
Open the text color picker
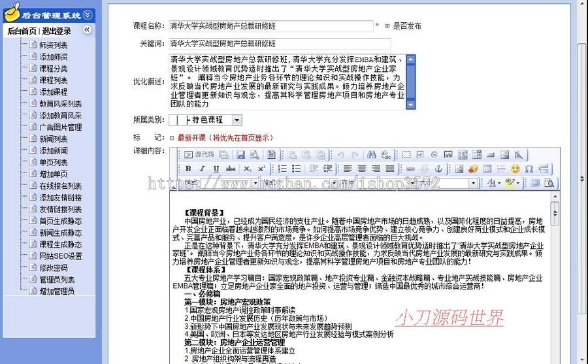tap(494, 183)
